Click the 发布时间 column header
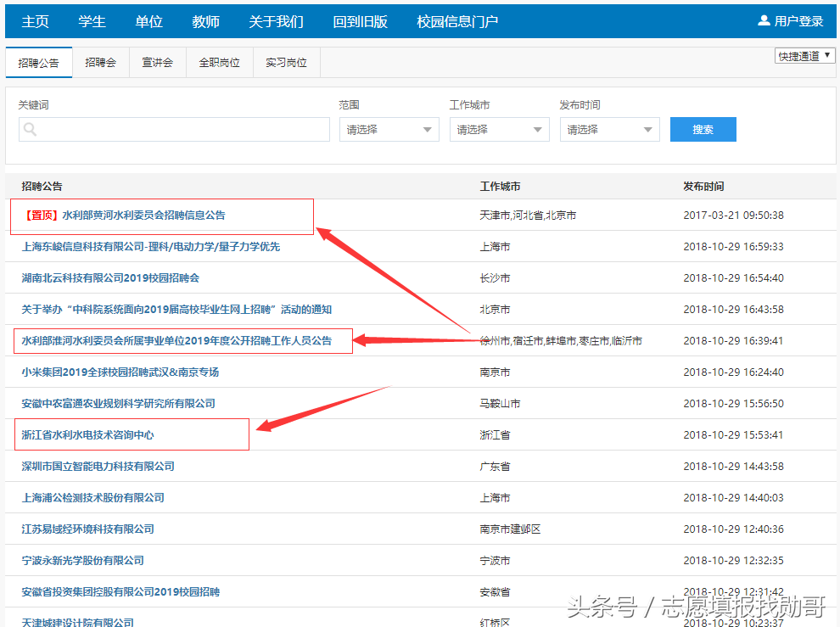The width and height of the screenshot is (840, 627). coord(703,186)
